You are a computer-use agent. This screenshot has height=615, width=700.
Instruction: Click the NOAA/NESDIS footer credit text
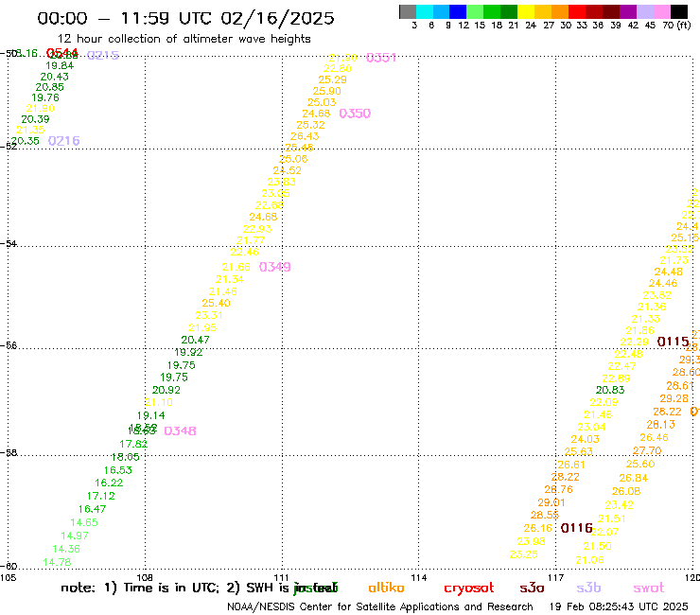pyautogui.click(x=380, y=607)
